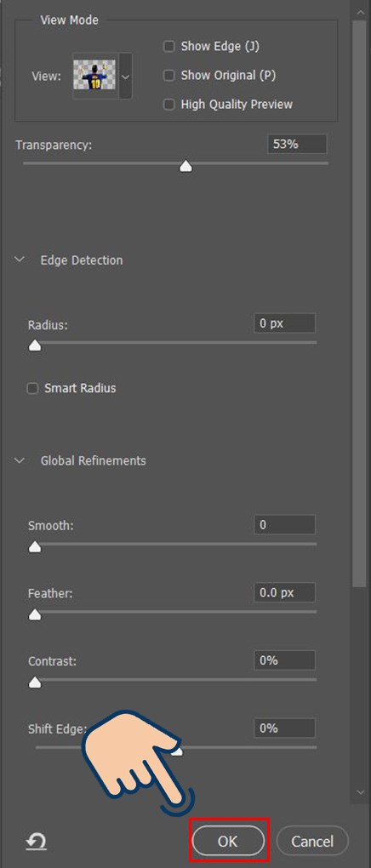Check the Smart Radius option
The height and width of the screenshot is (868, 371).
click(x=32, y=388)
